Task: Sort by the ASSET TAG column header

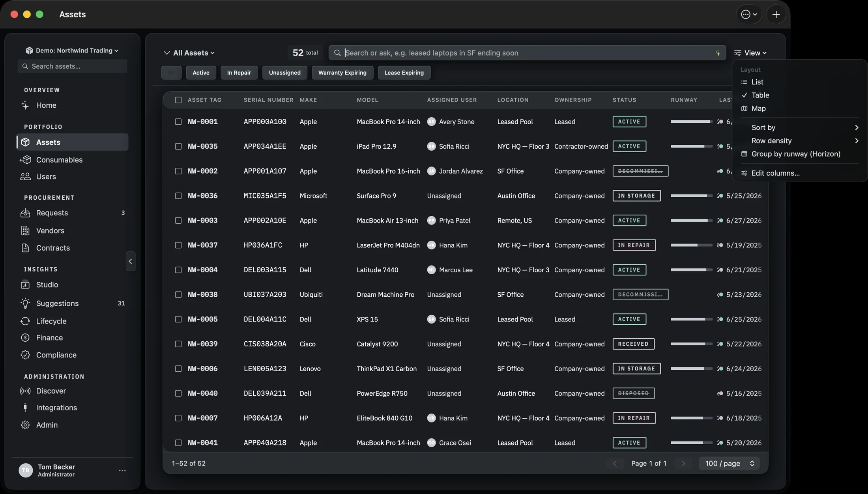Action: [x=204, y=100]
